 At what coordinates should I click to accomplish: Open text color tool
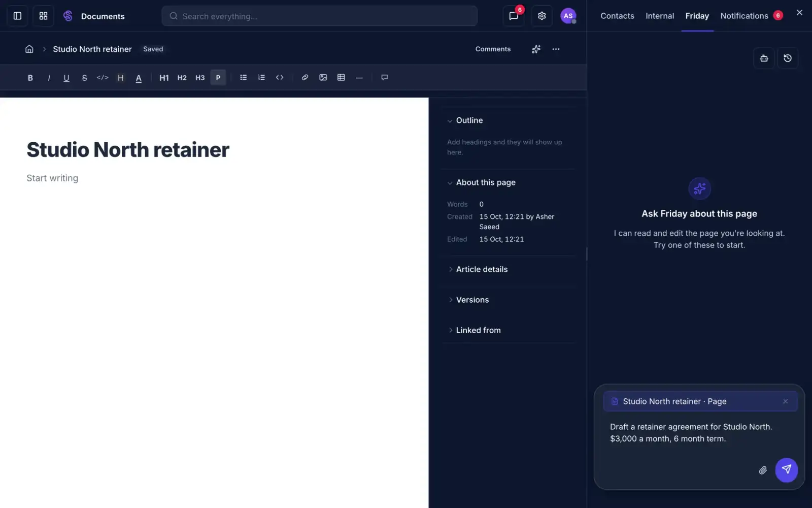[139, 78]
